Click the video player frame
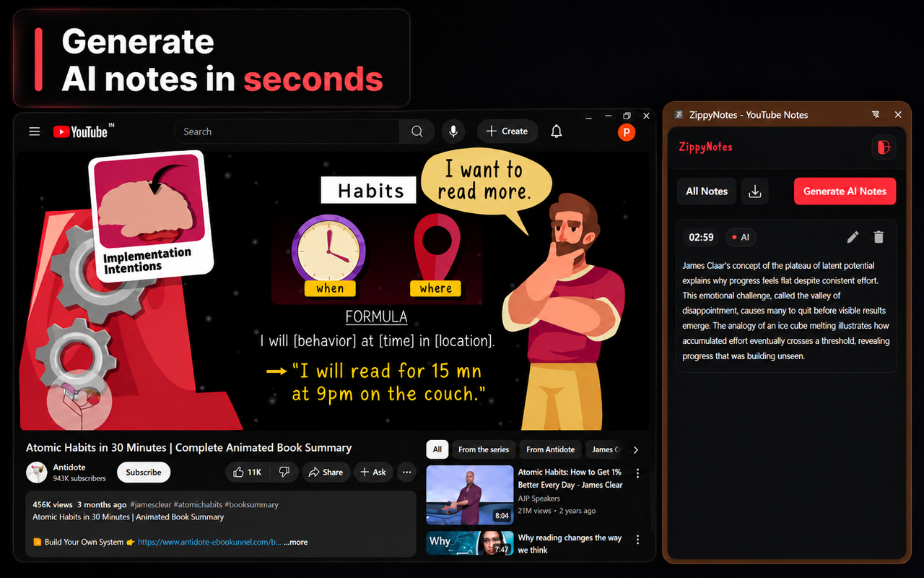Screen dimensions: 924x578 pyautogui.click(x=334, y=291)
